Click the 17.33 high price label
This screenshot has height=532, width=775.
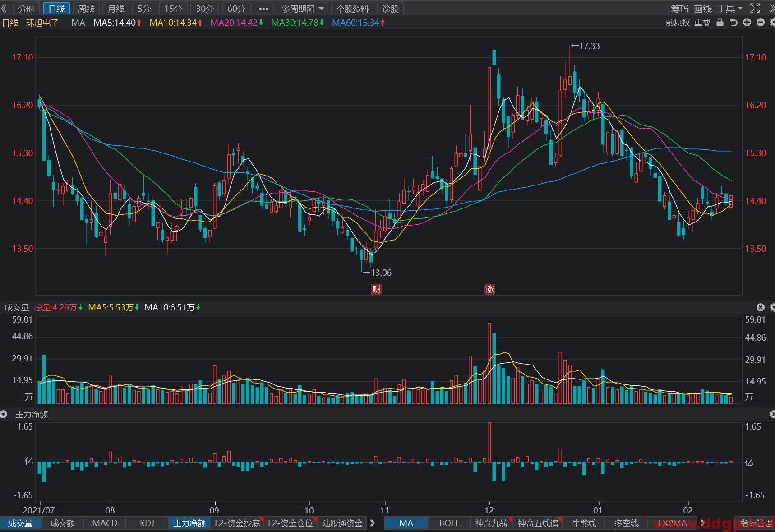pos(589,46)
